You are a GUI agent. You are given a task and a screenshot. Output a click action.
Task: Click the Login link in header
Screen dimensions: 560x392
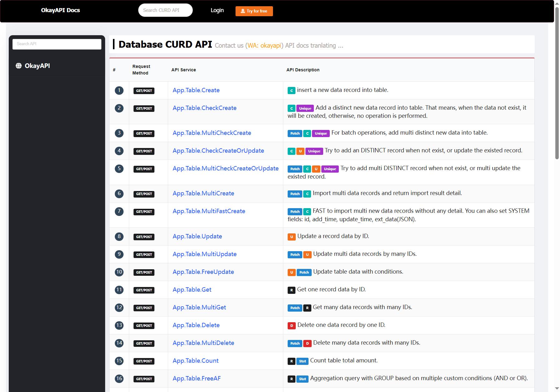click(x=217, y=10)
